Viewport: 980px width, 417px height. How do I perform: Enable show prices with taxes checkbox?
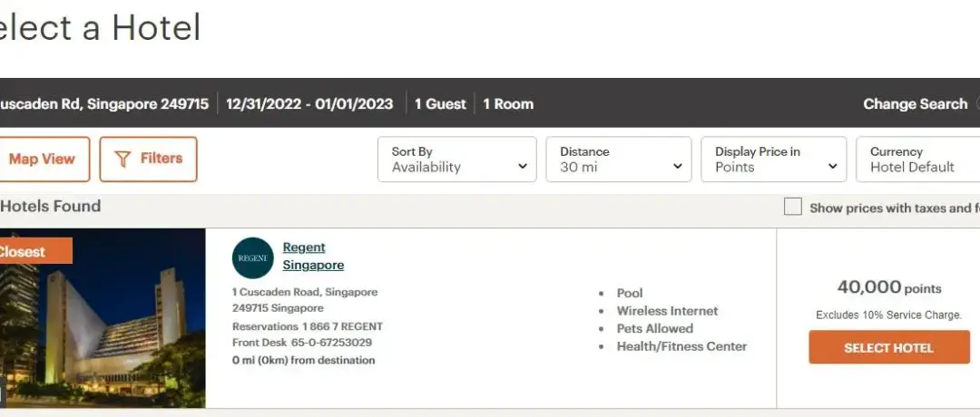point(792,208)
